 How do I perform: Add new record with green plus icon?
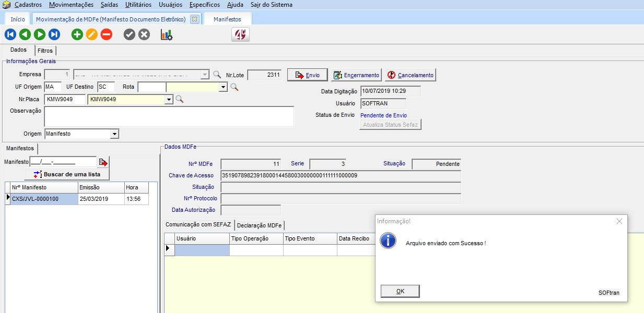(77, 35)
